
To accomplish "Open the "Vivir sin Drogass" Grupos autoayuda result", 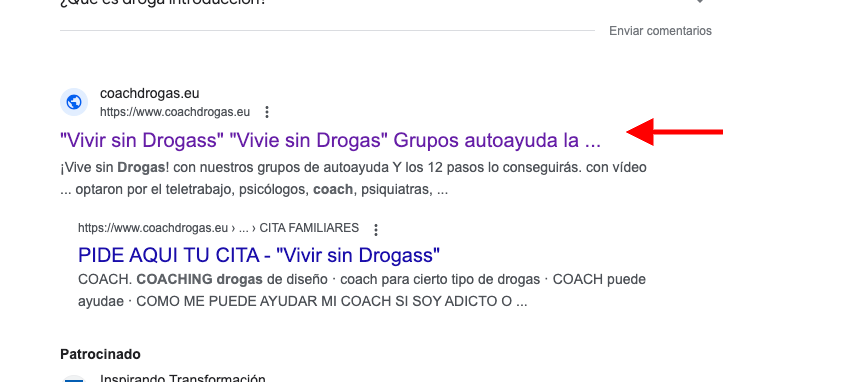I will pyautogui.click(x=330, y=141).
